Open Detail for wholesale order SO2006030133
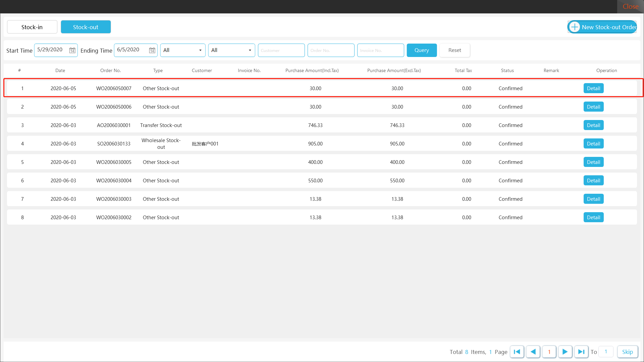 pyautogui.click(x=593, y=144)
